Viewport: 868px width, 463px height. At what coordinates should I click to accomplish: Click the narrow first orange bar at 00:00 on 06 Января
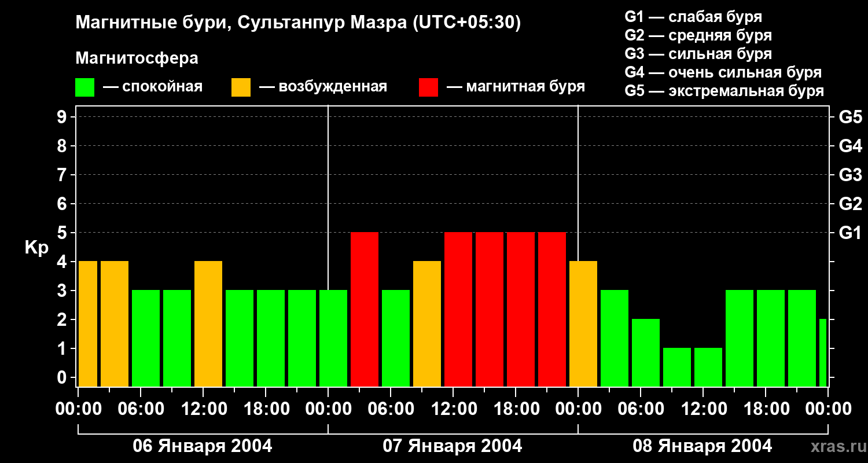click(x=88, y=324)
